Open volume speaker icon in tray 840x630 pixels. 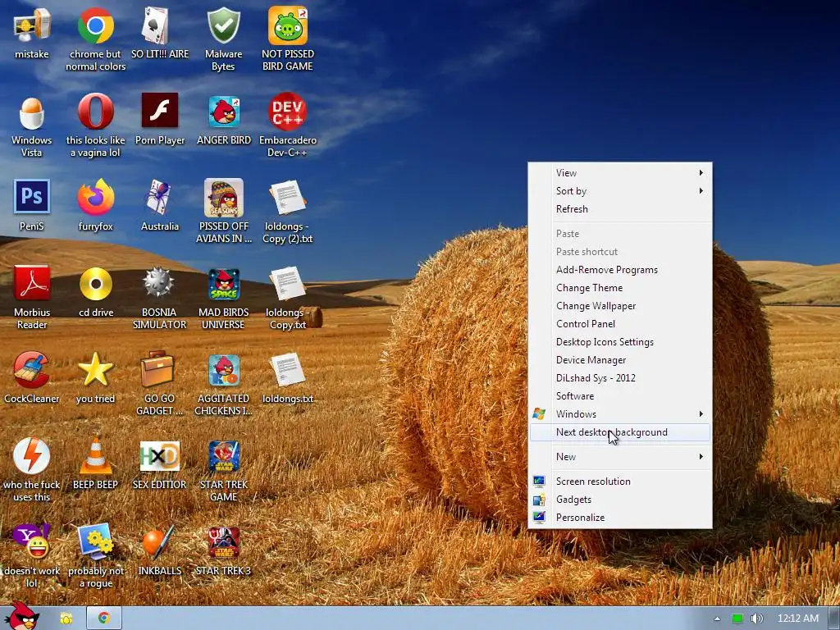click(757, 619)
